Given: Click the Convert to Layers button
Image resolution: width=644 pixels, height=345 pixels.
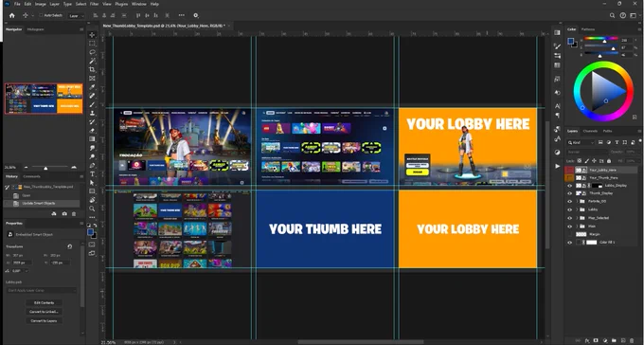Looking at the screenshot, I should point(44,320).
